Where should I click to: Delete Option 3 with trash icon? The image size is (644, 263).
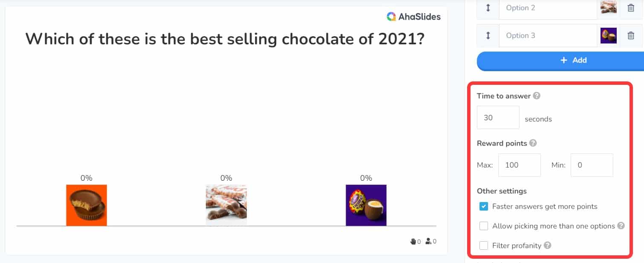[x=631, y=36]
